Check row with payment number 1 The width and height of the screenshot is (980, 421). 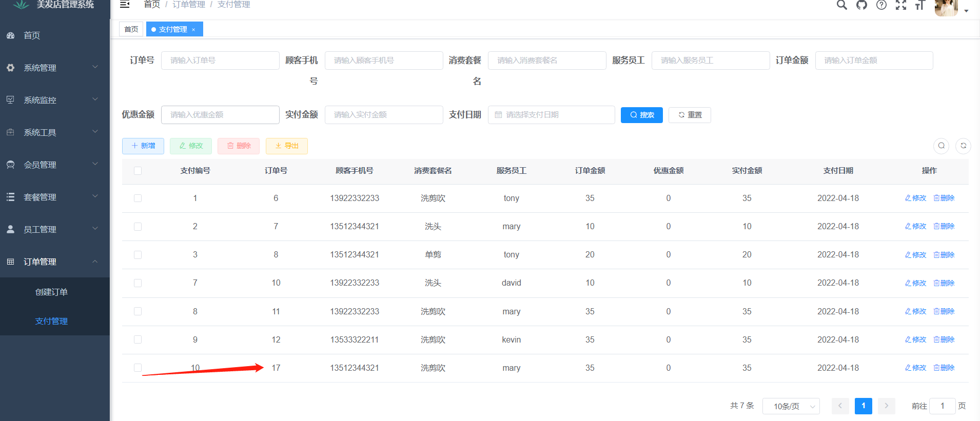[x=138, y=198]
